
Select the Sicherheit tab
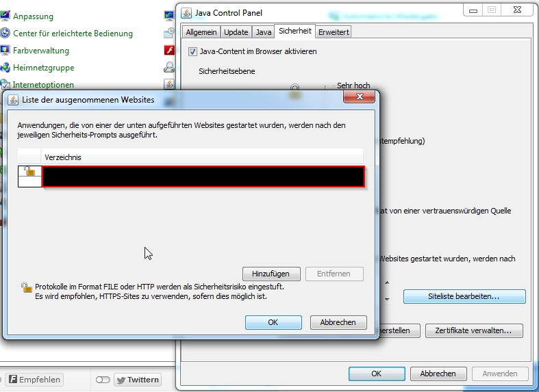(295, 31)
